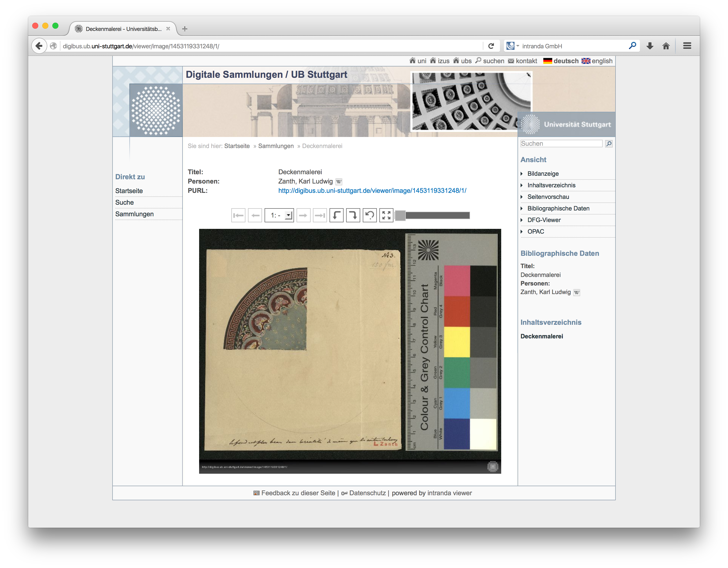
Task: Open the browser downloads arrow icon
Action: [650, 46]
